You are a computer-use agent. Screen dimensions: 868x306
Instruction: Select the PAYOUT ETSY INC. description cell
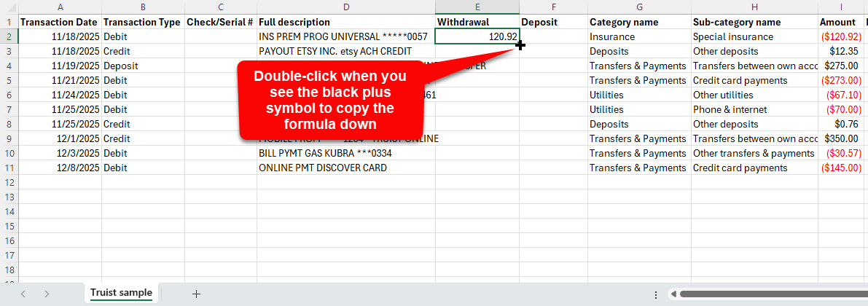345,51
